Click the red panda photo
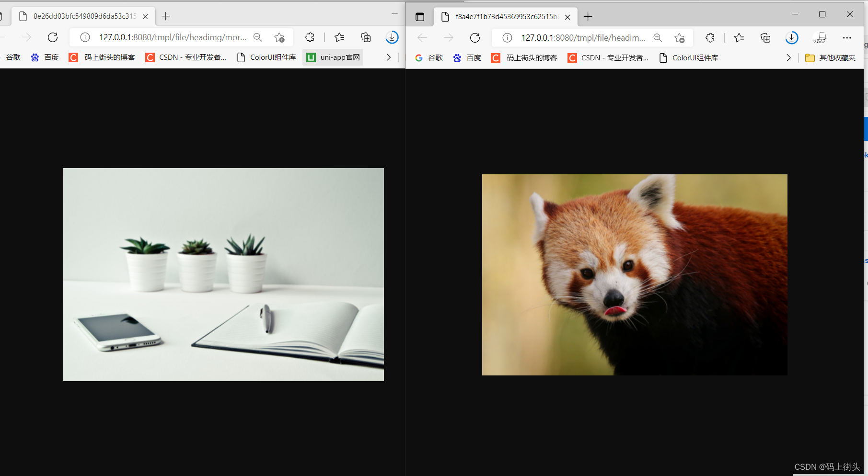Viewport: 868px width, 476px height. [x=635, y=275]
